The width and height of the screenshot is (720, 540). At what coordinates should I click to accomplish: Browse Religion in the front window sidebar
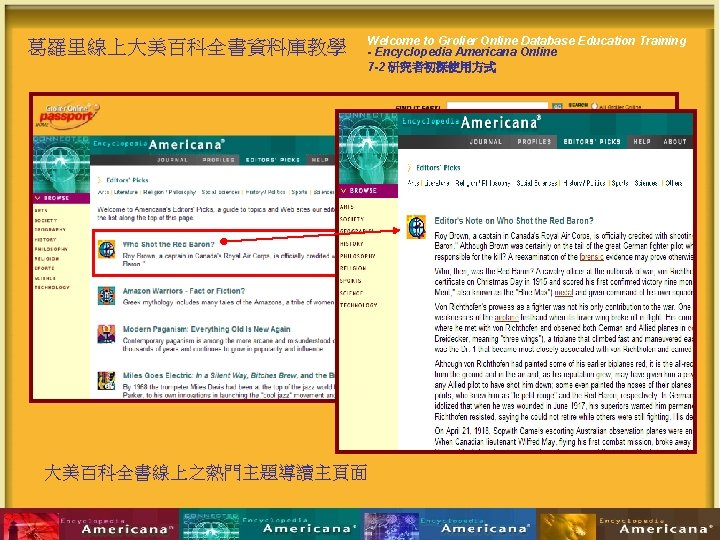353,268
